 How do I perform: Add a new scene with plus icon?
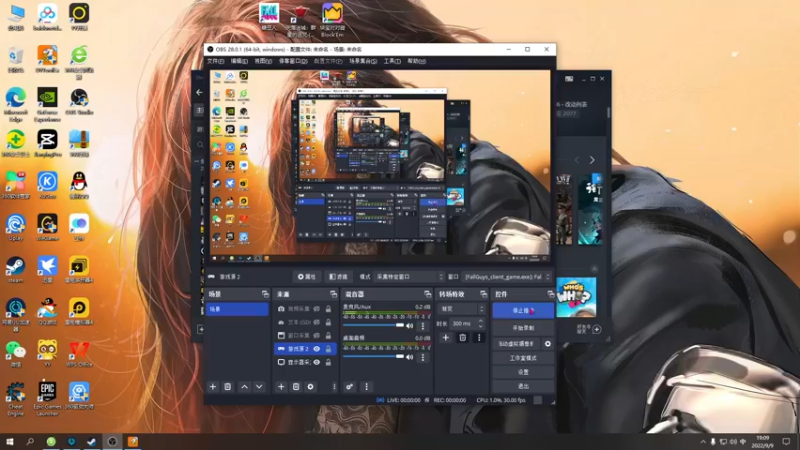[213, 387]
